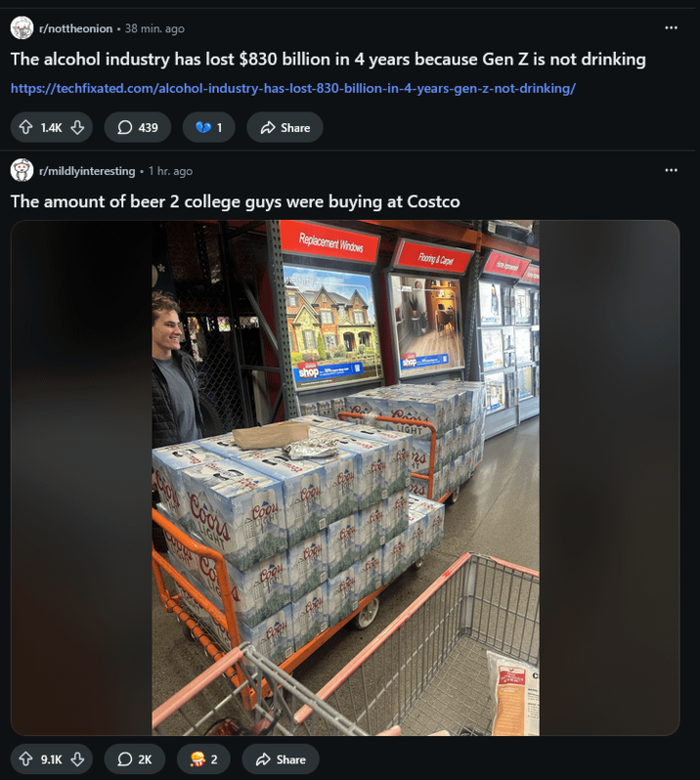Upvote the alcohol industry post
700x780 pixels.
[25, 127]
